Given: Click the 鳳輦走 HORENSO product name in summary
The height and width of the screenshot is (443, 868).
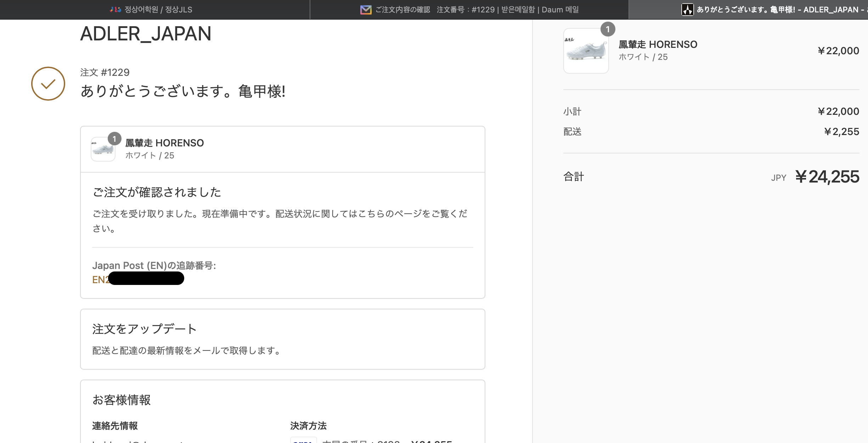Looking at the screenshot, I should pos(658,44).
